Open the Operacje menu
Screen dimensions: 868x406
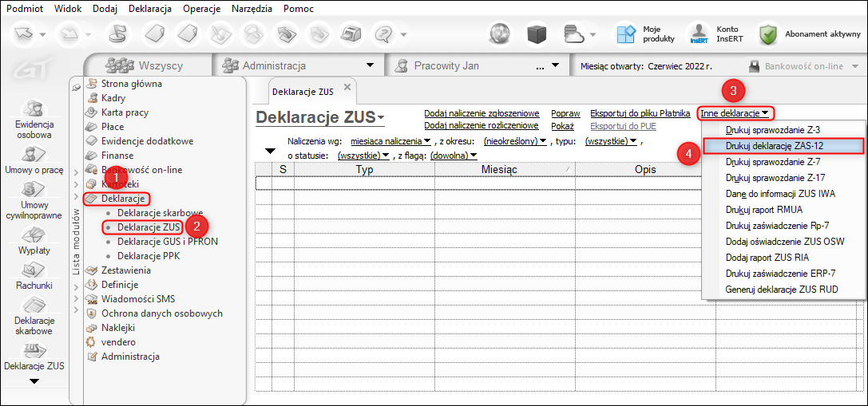pyautogui.click(x=201, y=9)
